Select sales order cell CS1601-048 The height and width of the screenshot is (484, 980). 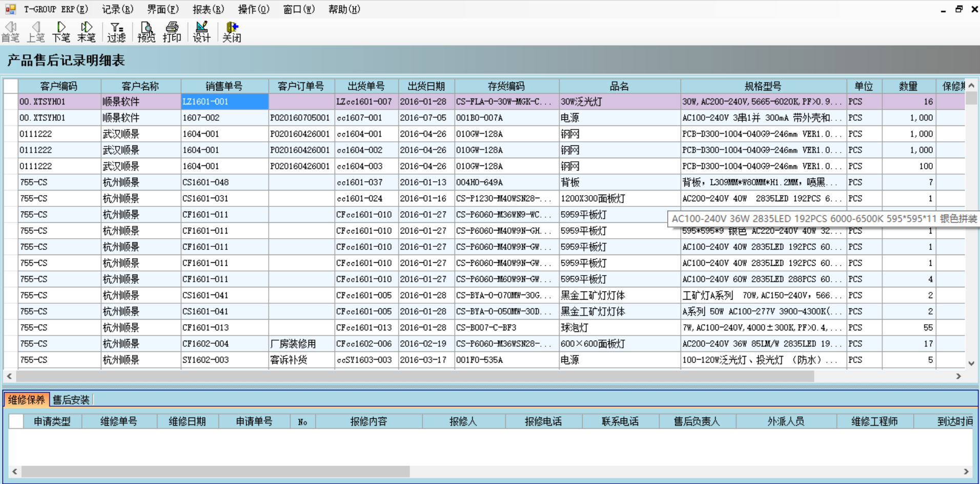pos(224,182)
